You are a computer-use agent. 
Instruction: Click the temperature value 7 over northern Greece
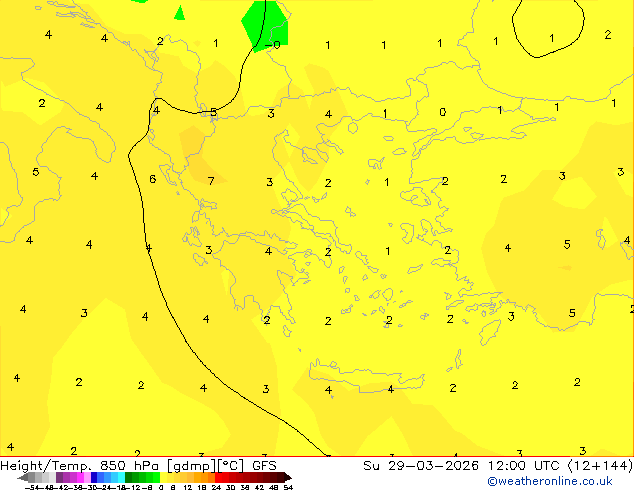[211, 181]
